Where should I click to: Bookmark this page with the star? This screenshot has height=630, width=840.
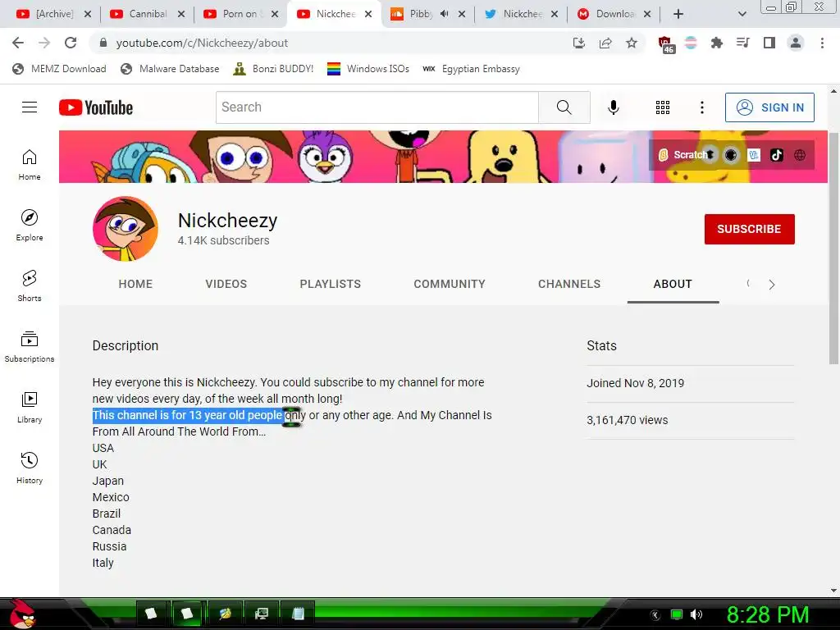(632, 43)
